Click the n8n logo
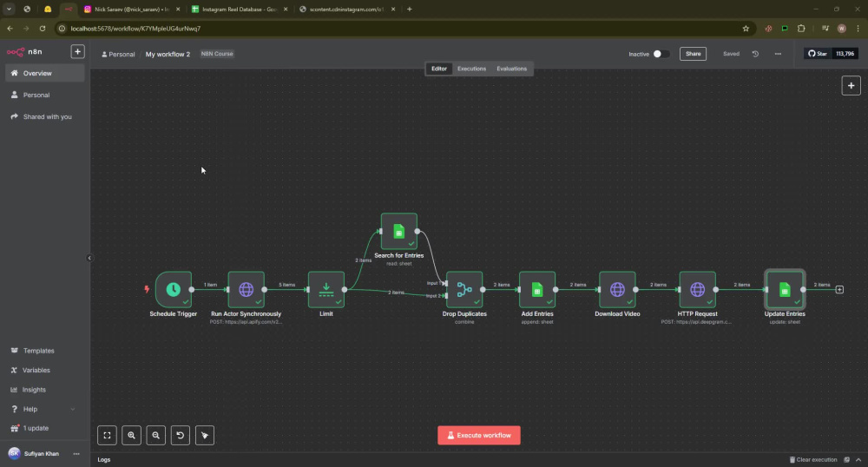Image resolution: width=868 pixels, height=467 pixels. [x=24, y=51]
